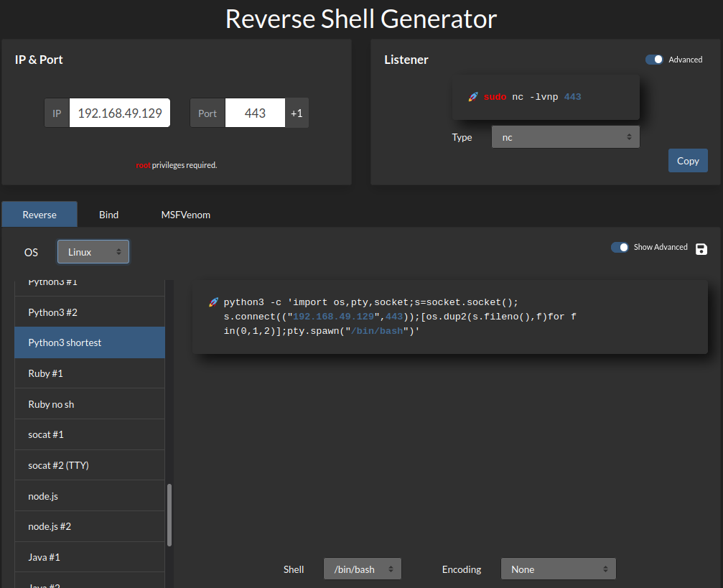
Task: Click the IP & Port heading
Action: pos(39,60)
